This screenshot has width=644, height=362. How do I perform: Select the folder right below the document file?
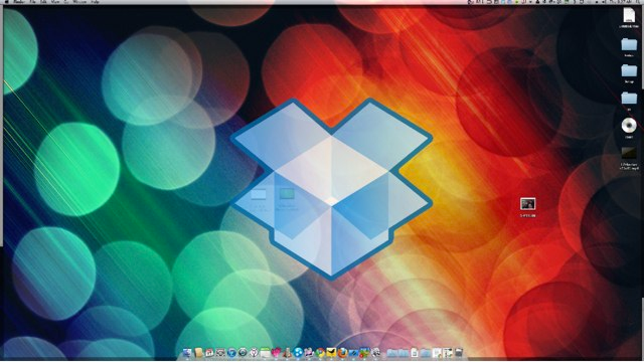pyautogui.click(x=629, y=44)
